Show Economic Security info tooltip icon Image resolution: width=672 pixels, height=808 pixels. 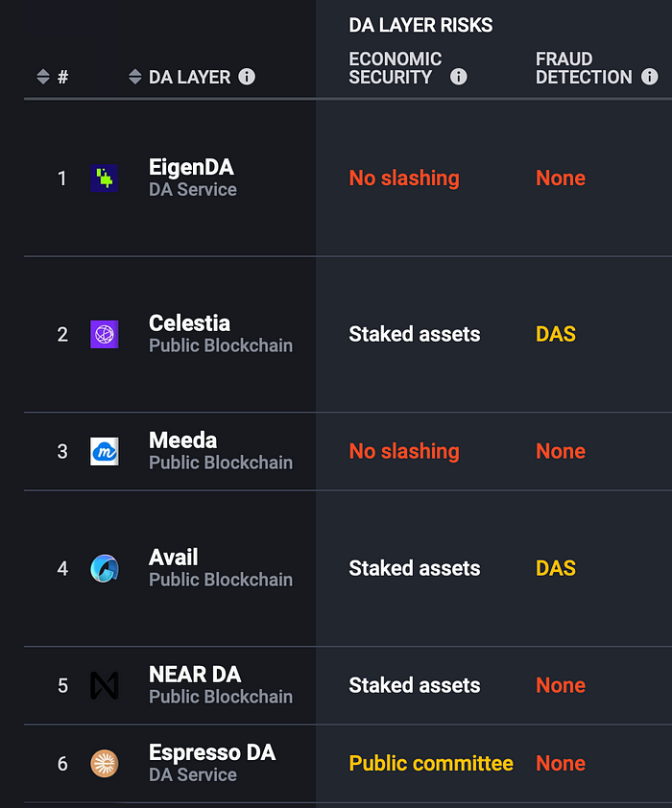coord(458,77)
